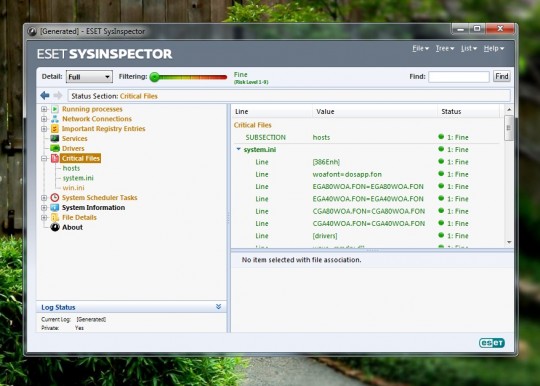Click the Services monitor icon
The height and width of the screenshot is (386, 540).
point(54,138)
